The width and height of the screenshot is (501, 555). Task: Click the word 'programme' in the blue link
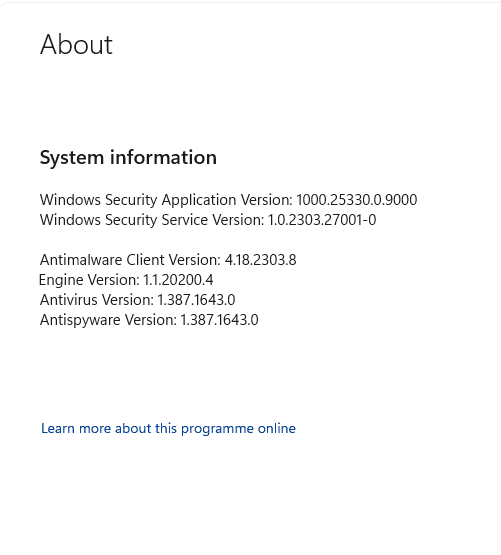click(217, 429)
